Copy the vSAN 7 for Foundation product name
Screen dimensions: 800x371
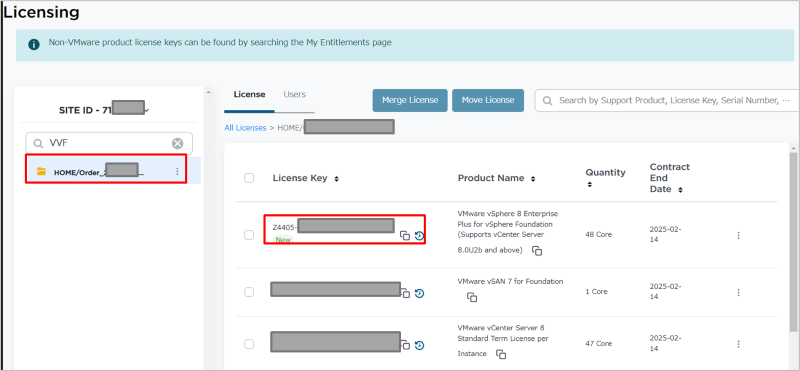(472, 297)
